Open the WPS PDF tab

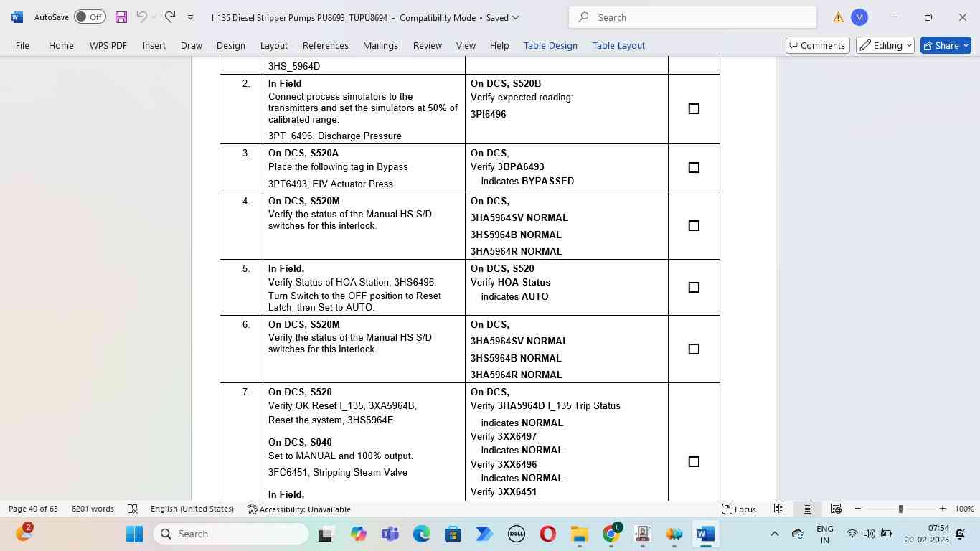[x=108, y=45]
